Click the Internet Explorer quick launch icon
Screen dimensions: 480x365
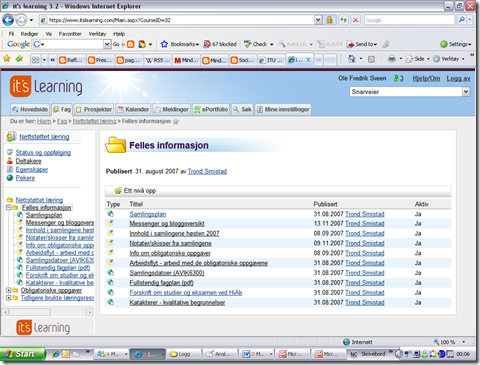tap(56, 354)
